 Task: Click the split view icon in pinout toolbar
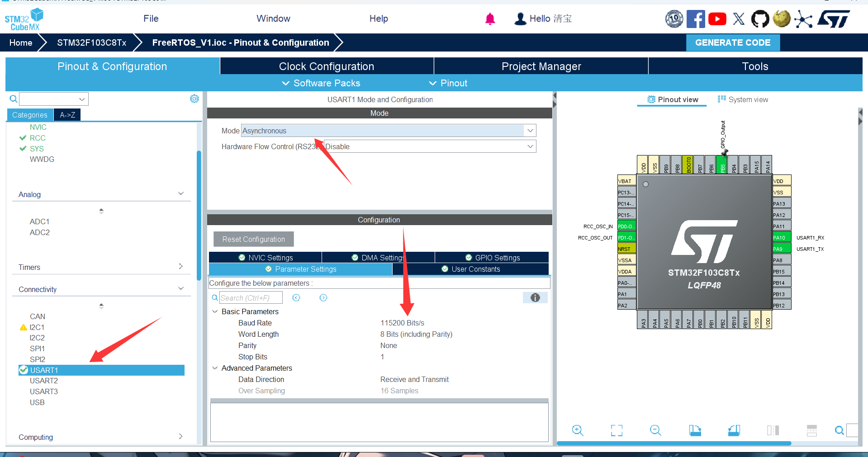tap(773, 430)
